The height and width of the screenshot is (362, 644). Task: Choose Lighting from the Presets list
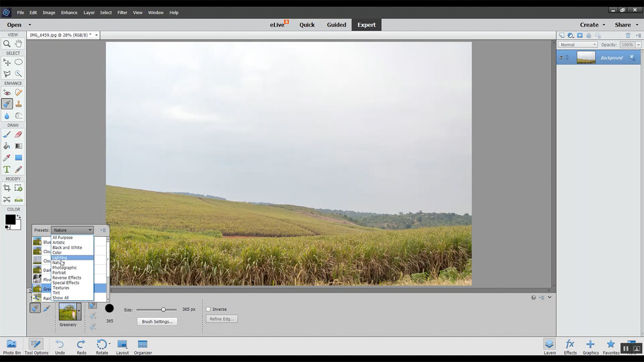coord(60,258)
